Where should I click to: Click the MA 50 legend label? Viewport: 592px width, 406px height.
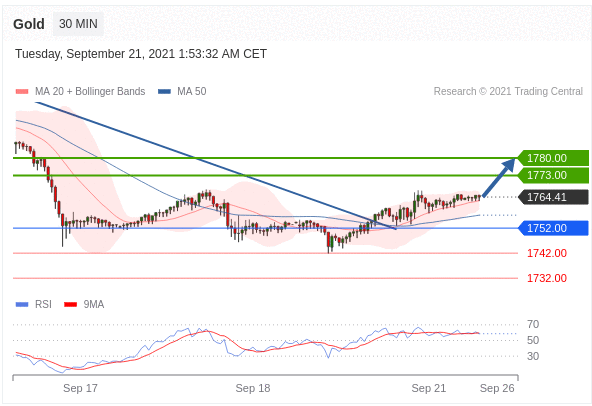192,91
